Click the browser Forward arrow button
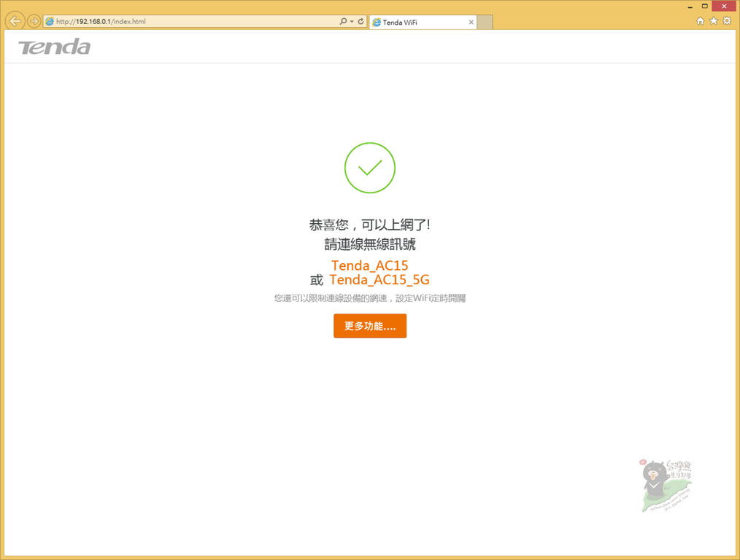 click(34, 21)
